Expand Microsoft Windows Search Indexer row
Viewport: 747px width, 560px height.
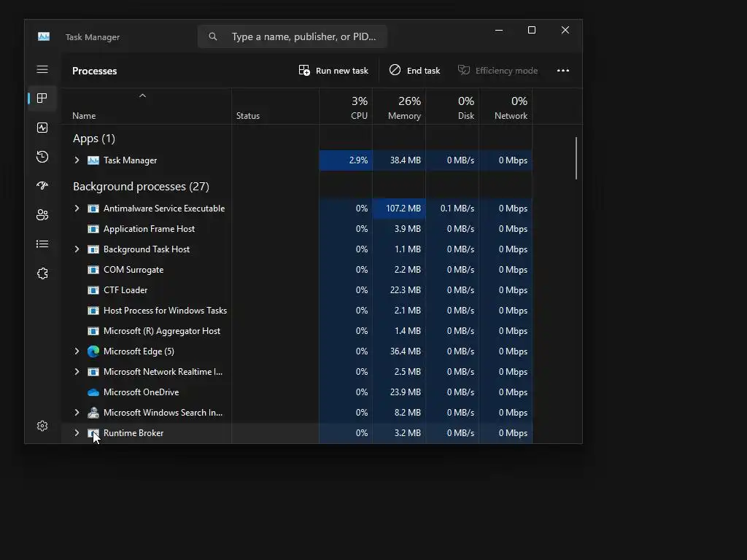pos(77,413)
